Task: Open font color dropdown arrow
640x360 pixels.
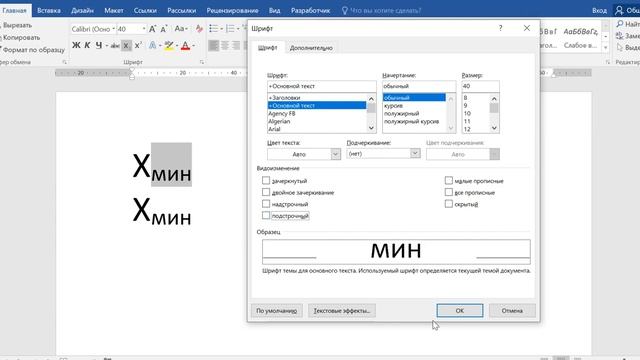Action: (193, 45)
